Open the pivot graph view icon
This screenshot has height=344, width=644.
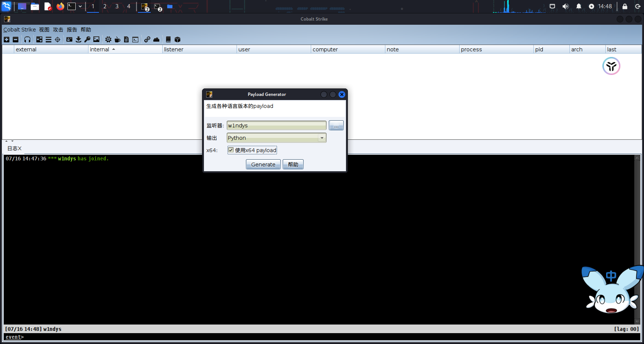pos(39,39)
